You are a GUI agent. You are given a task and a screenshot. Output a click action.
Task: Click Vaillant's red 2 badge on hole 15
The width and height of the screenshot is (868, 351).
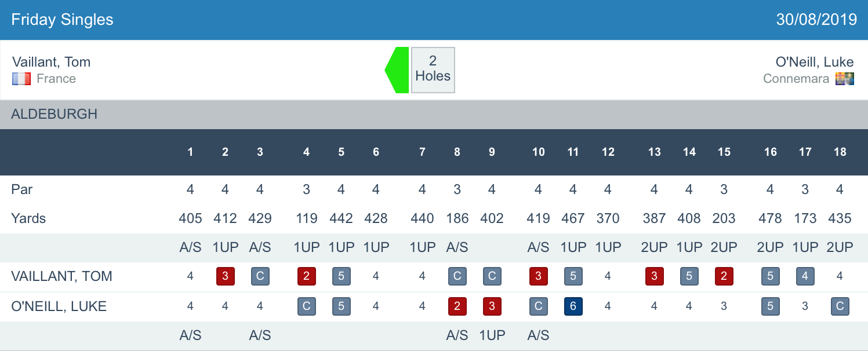[724, 276]
